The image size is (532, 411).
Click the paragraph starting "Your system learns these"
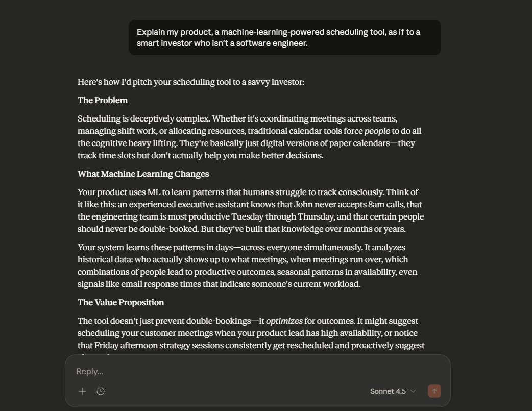tap(248, 265)
